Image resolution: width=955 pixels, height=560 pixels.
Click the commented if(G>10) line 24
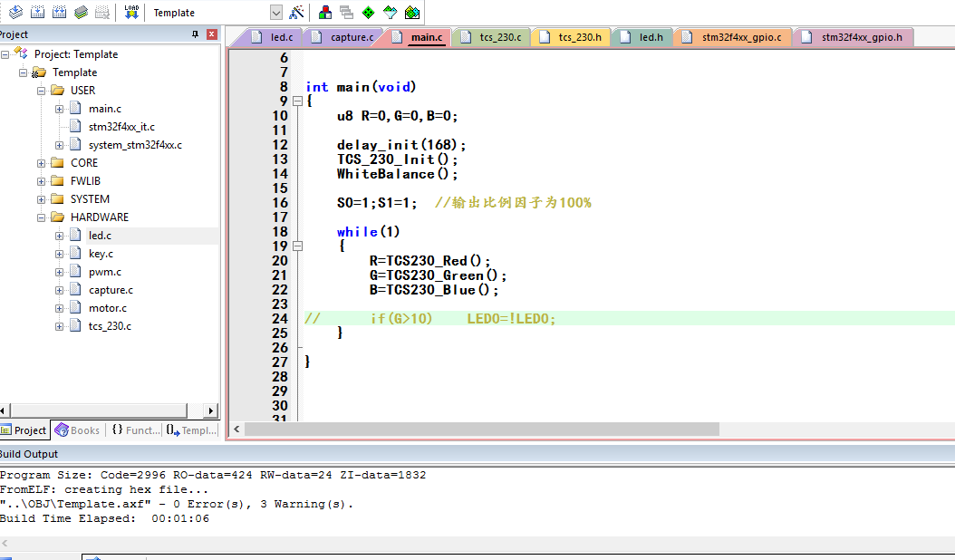[430, 319]
